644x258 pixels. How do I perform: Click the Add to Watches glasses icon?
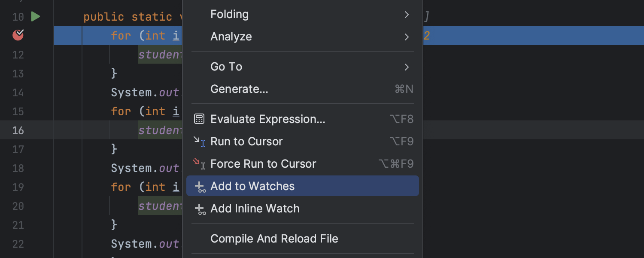pos(200,187)
